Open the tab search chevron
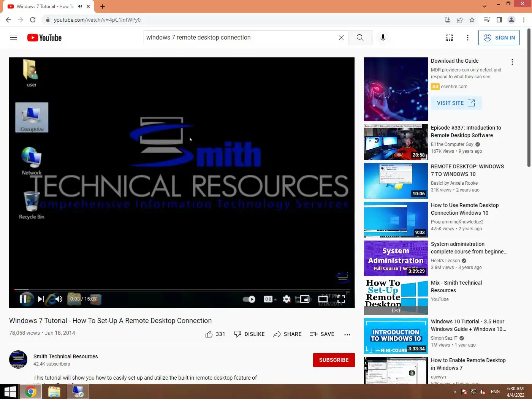 484,6
